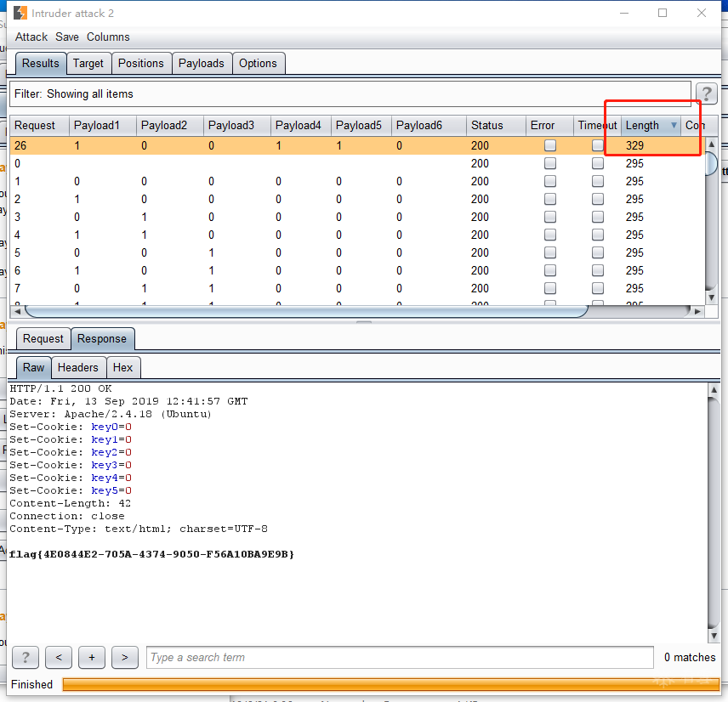Click the Burp Suite window icon
Screen dimensions: 728x702
click(x=20, y=13)
